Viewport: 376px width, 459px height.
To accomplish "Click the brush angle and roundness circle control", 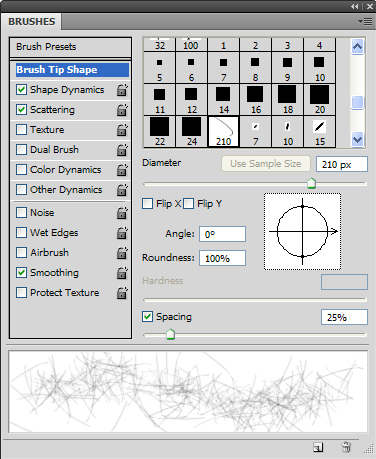I will (x=302, y=231).
